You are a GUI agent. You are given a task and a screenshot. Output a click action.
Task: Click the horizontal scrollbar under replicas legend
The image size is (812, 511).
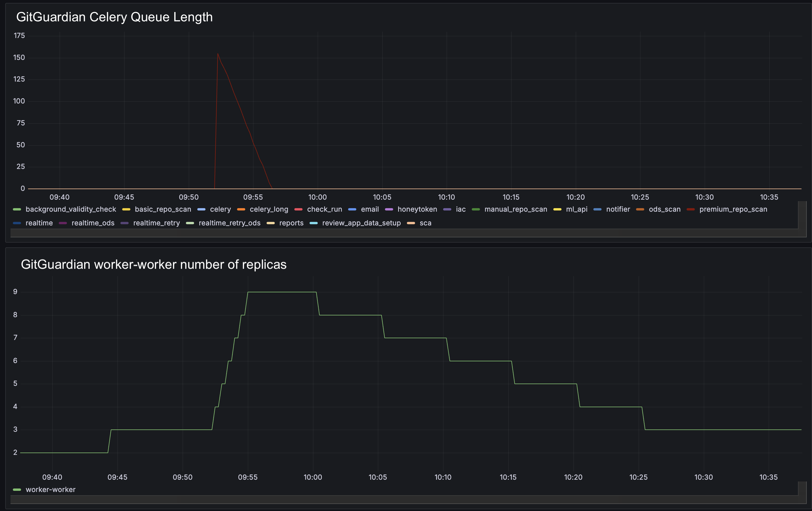tap(404, 500)
